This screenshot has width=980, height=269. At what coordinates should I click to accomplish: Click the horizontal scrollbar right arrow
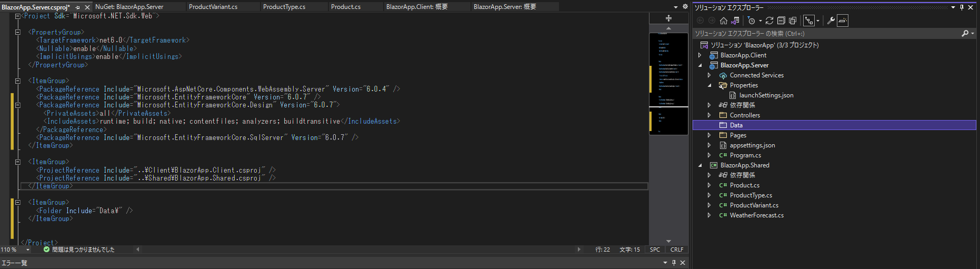(579, 250)
